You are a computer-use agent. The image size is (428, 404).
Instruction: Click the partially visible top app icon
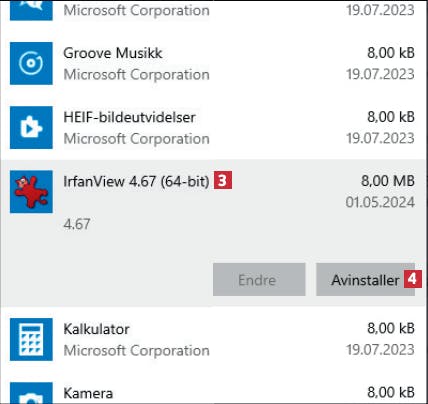(x=31, y=10)
